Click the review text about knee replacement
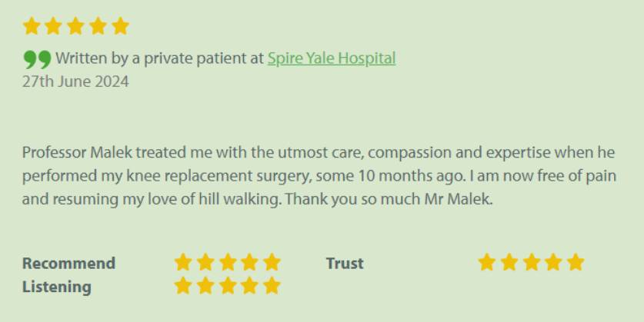The height and width of the screenshot is (322, 644). click(x=319, y=176)
